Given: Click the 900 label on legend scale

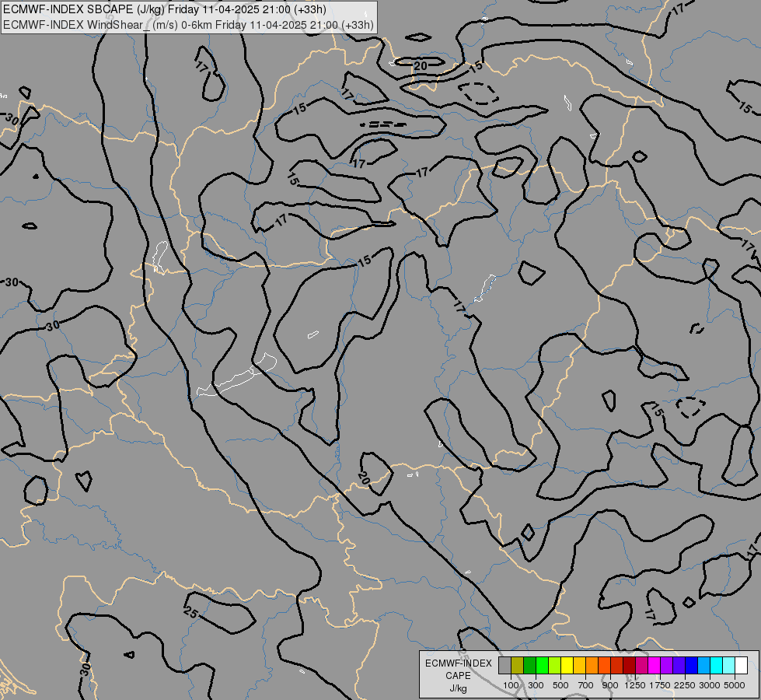Looking at the screenshot, I should pyautogui.click(x=610, y=685).
